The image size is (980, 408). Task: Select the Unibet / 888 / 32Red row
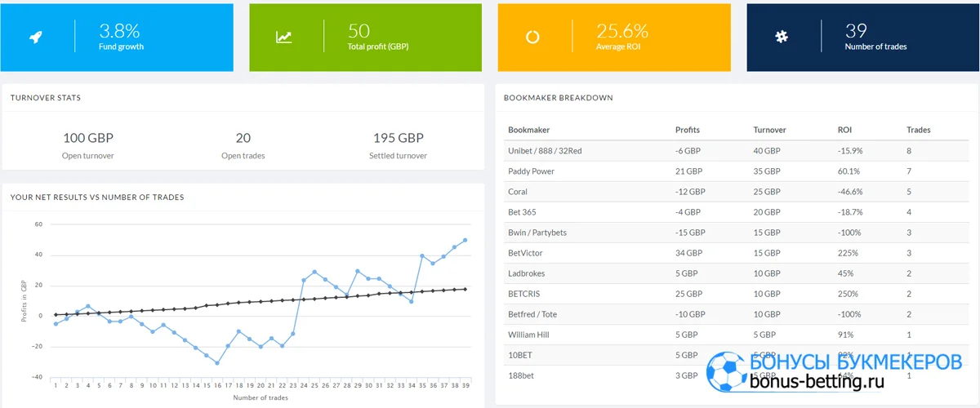(x=545, y=151)
